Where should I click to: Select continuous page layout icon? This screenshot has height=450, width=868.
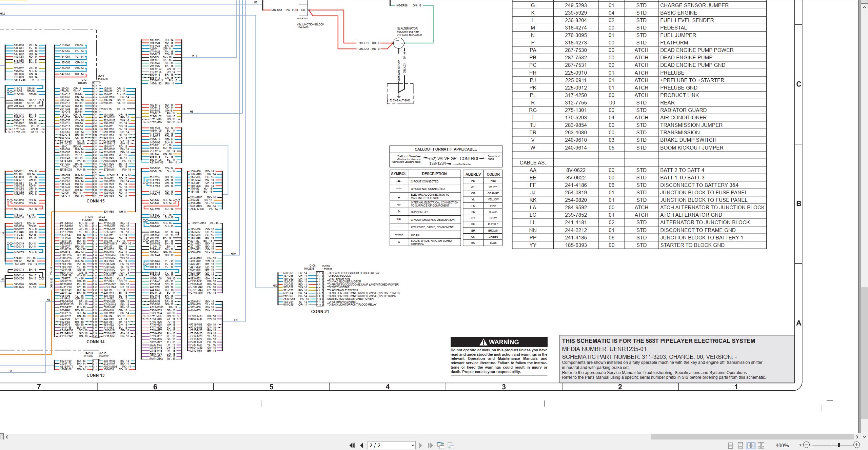(741, 445)
